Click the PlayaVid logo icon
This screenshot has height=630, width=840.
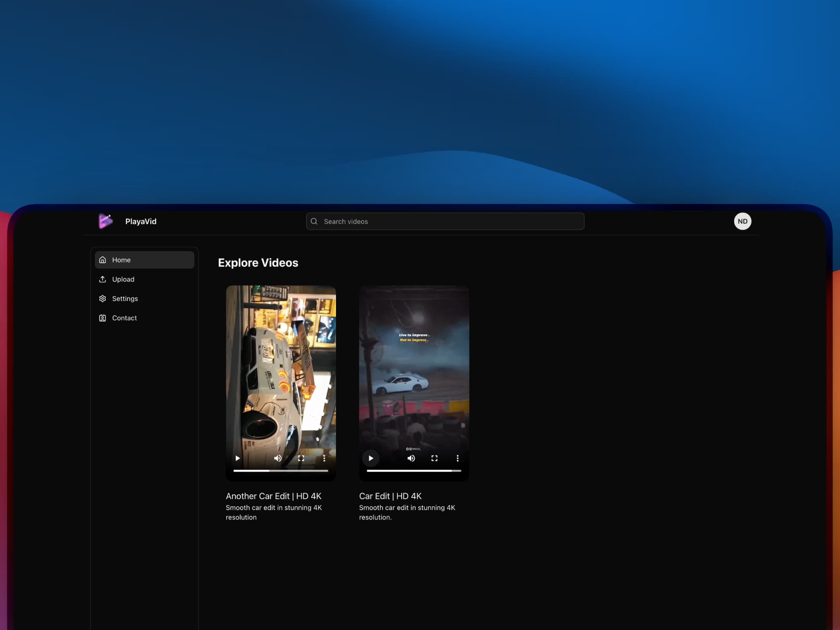[x=105, y=221]
